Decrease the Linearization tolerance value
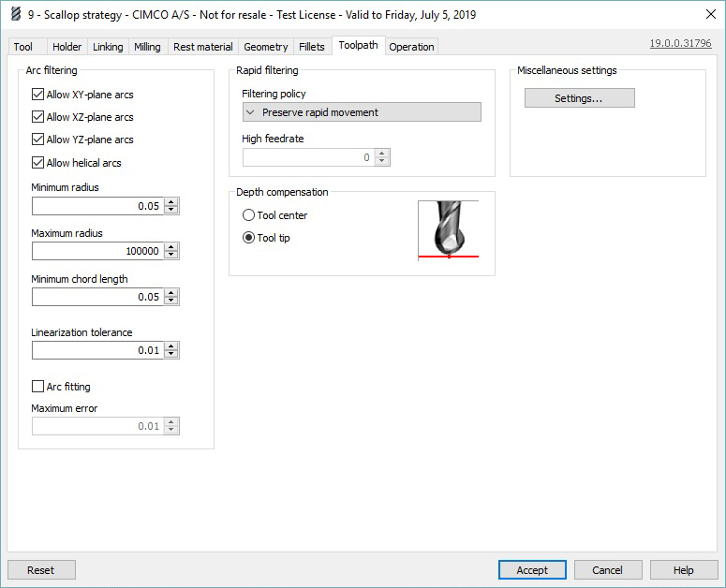Viewport: 726px width, 588px height. coord(171,354)
